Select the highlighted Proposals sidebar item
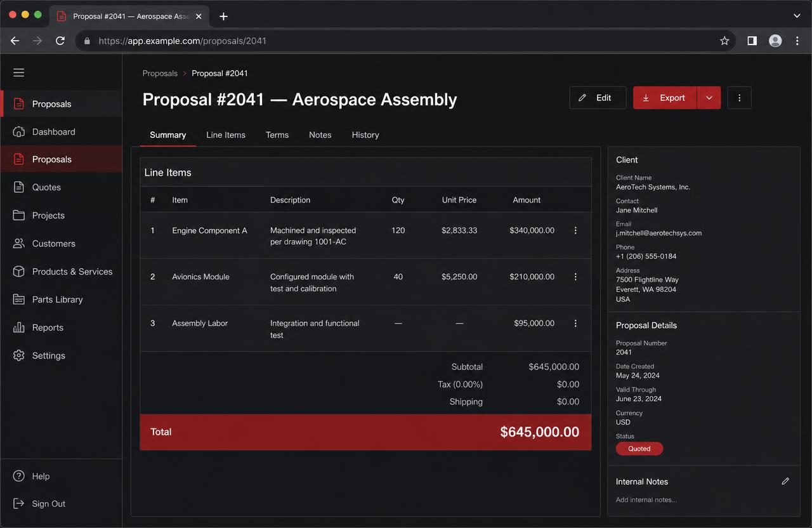 [61, 159]
